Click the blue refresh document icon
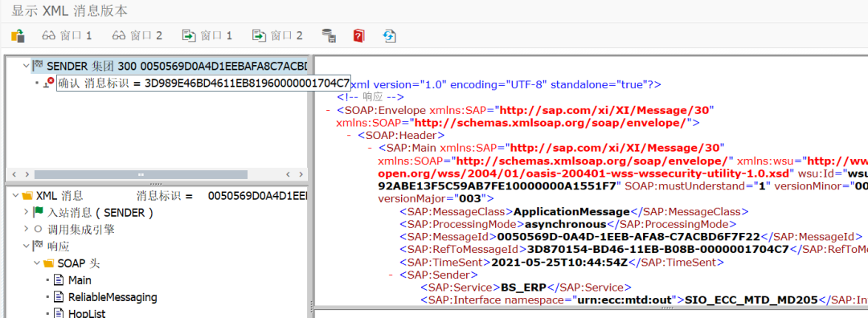The image size is (868, 318). tap(389, 36)
